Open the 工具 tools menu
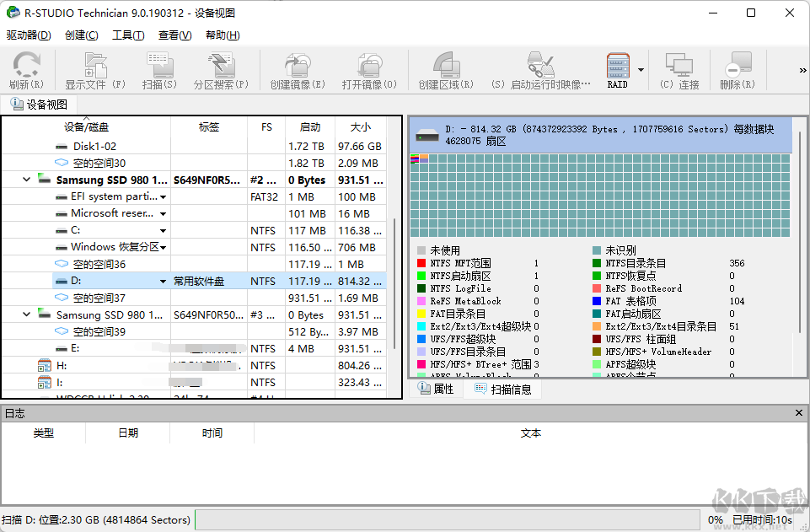 pyautogui.click(x=128, y=35)
